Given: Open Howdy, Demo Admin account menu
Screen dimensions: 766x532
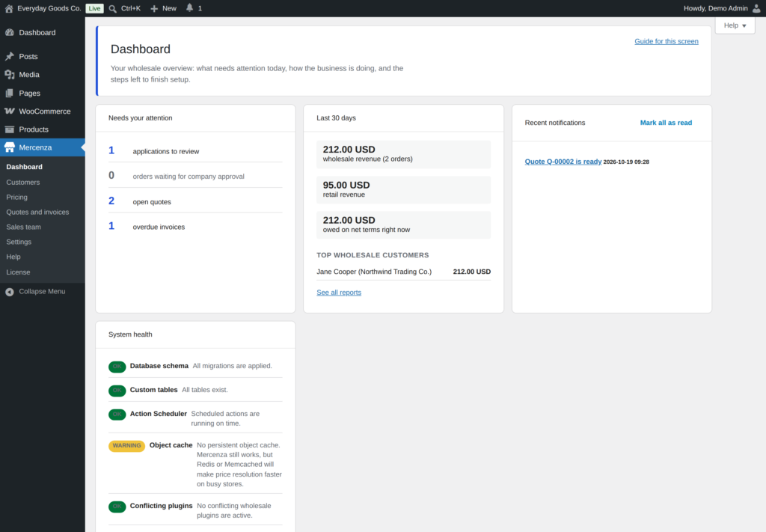Looking at the screenshot, I should (x=722, y=8).
